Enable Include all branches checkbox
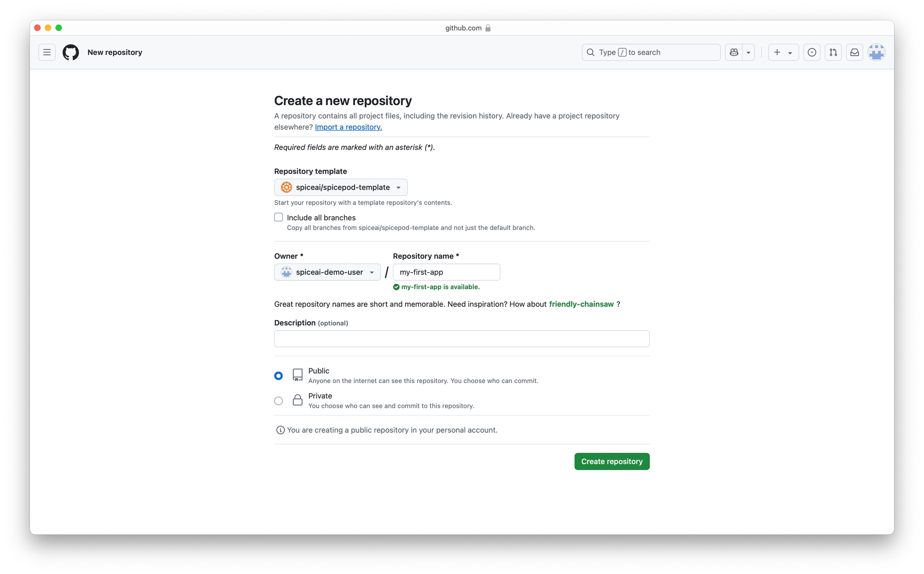Image resolution: width=924 pixels, height=574 pixels. pos(278,217)
